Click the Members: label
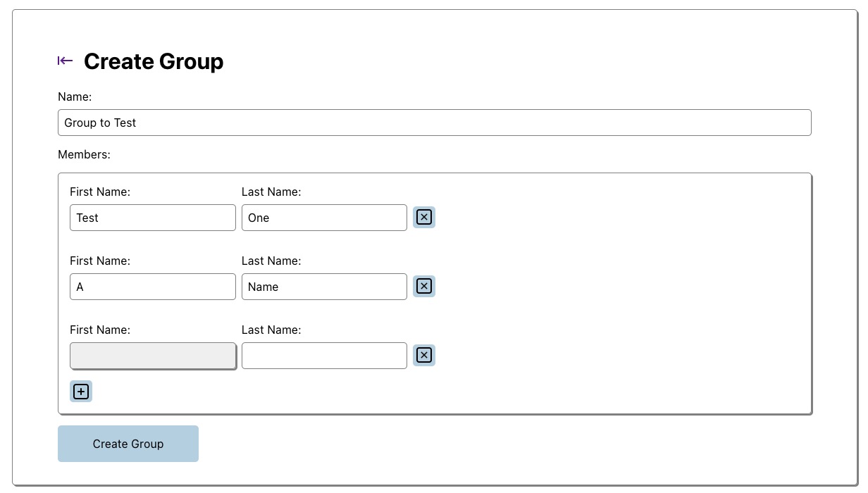 click(84, 154)
